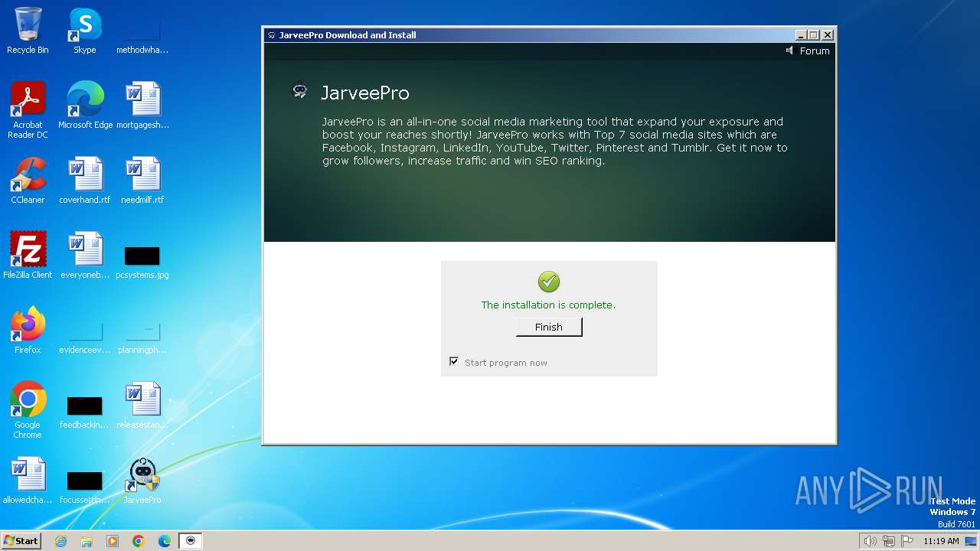980x551 pixels.
Task: Select the Acrobat Reader DC icon
Action: pyautogui.click(x=28, y=110)
